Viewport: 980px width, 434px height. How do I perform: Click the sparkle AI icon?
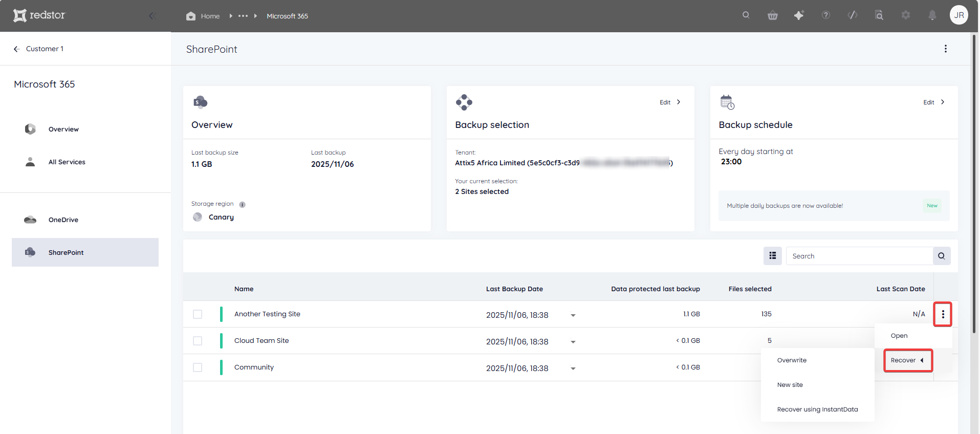tap(799, 15)
